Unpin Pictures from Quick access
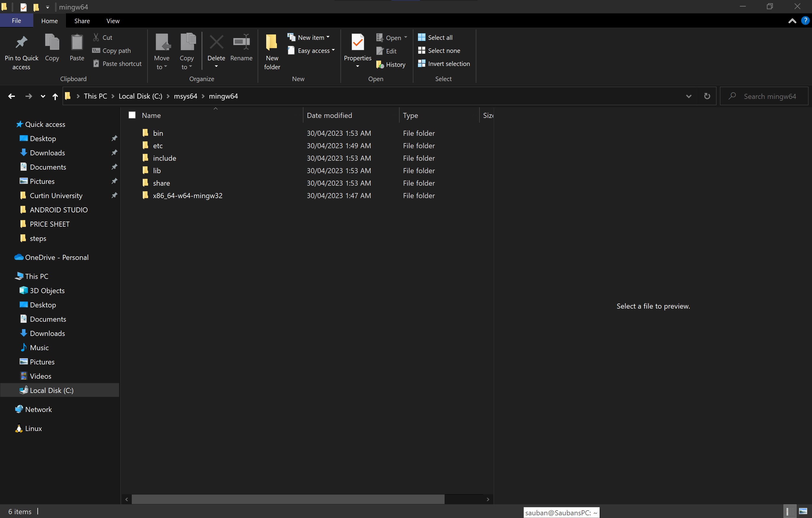 point(114,181)
